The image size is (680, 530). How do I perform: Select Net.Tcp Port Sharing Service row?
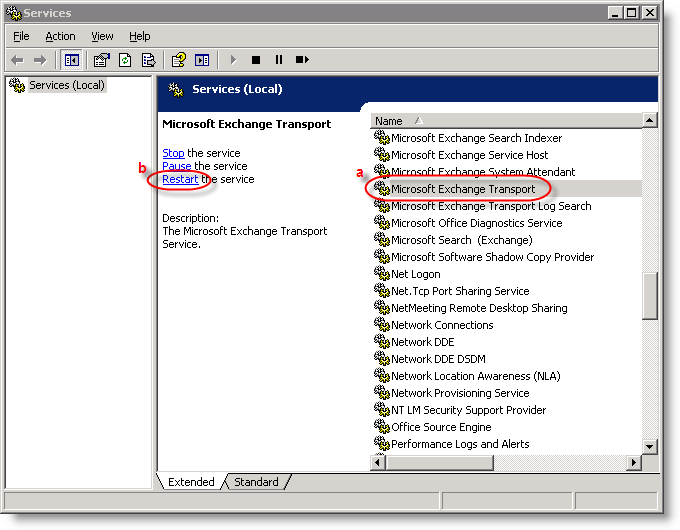pyautogui.click(x=506, y=291)
